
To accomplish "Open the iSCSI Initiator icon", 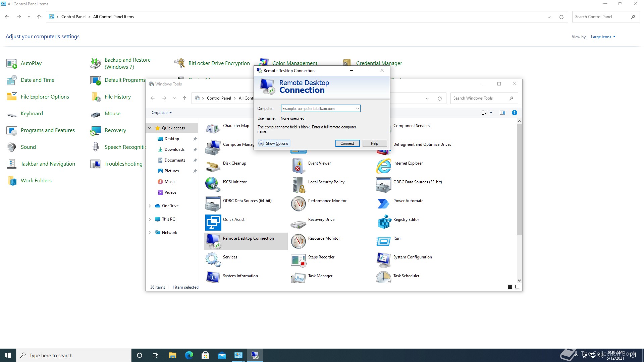I will click(213, 185).
